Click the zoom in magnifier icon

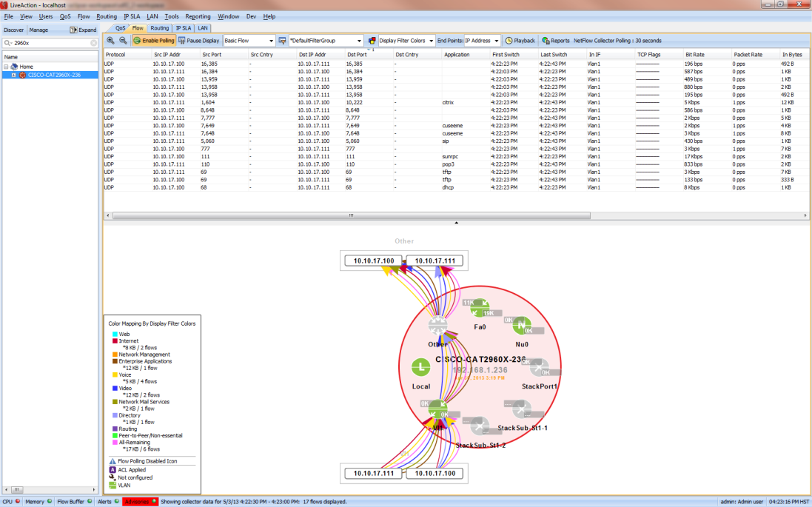pyautogui.click(x=110, y=41)
